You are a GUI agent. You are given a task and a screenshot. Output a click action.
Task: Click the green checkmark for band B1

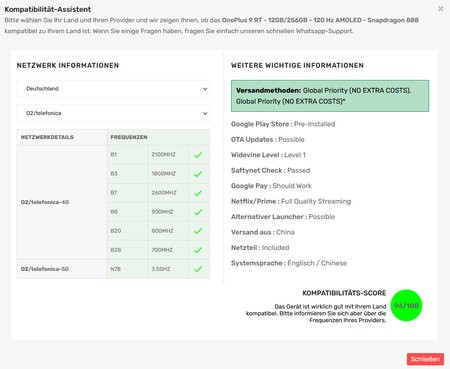198,155
